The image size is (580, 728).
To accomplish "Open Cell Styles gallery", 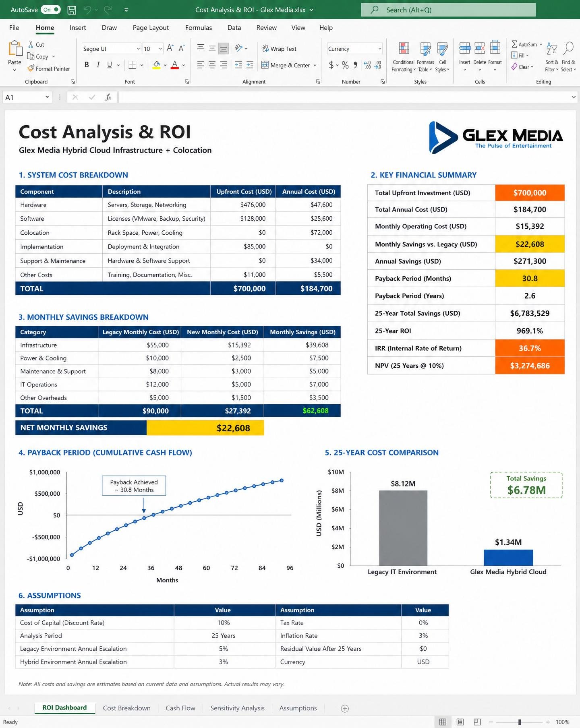I will [442, 57].
